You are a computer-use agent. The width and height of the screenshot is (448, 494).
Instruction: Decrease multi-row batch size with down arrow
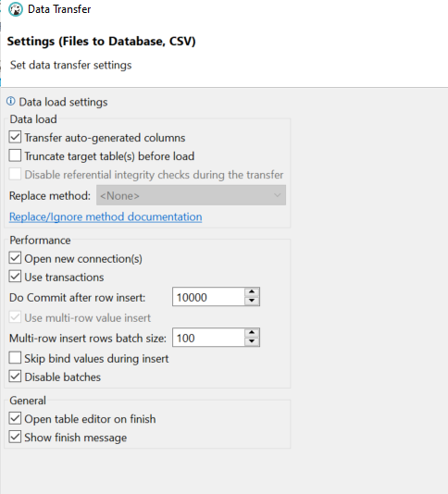[x=252, y=342]
